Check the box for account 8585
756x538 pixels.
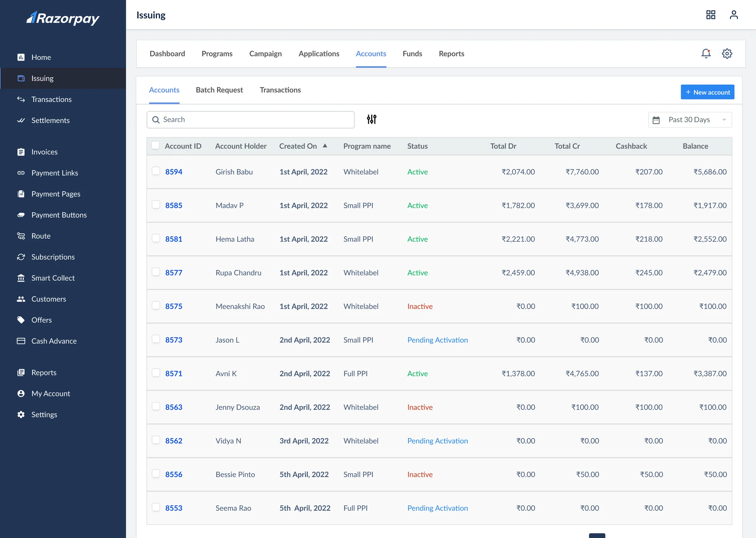tap(156, 205)
